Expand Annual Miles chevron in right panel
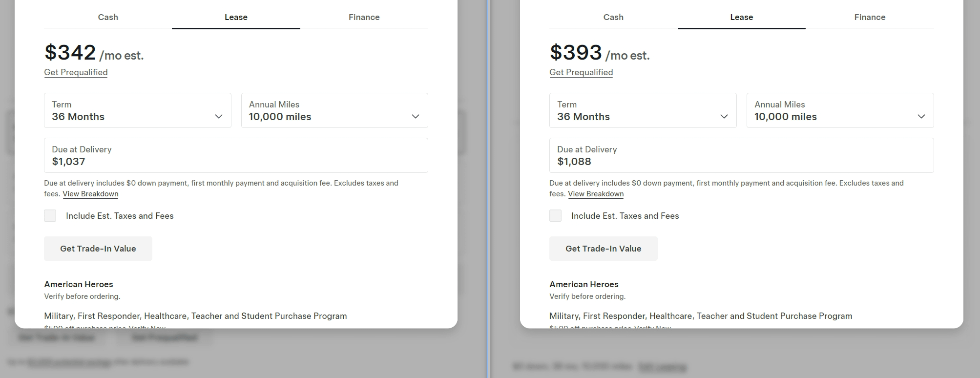 pos(921,116)
